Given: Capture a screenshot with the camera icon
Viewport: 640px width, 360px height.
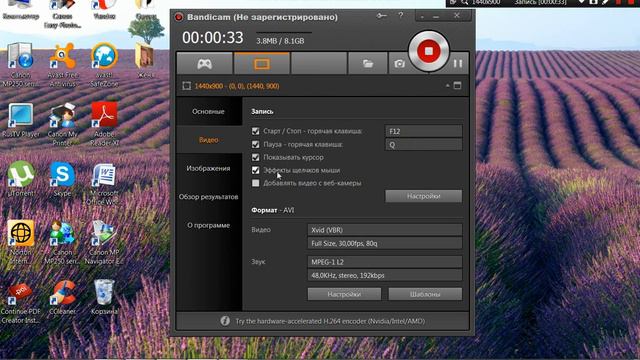Looking at the screenshot, I should [400, 64].
